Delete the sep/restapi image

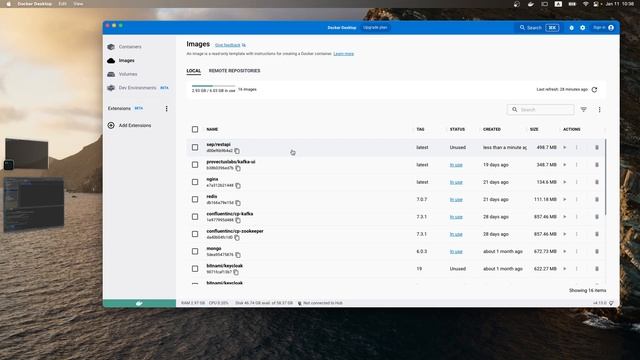tap(597, 147)
